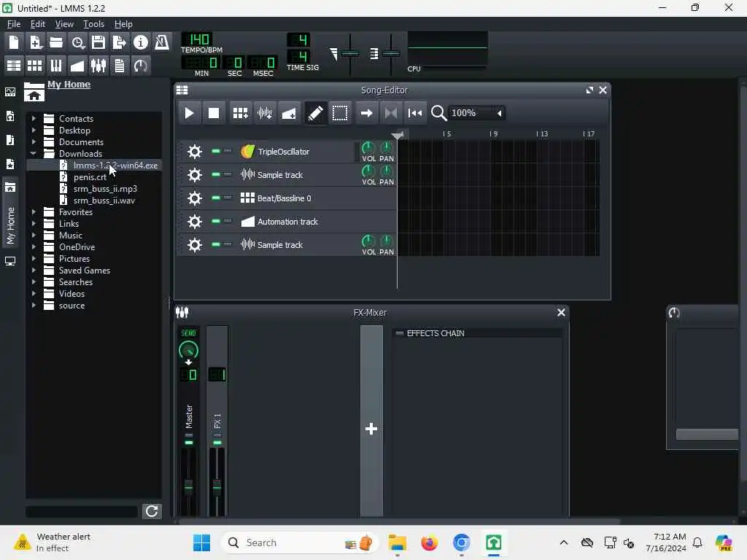Image resolution: width=747 pixels, height=560 pixels.
Task: Expand the Favorites folder
Action: (x=34, y=212)
